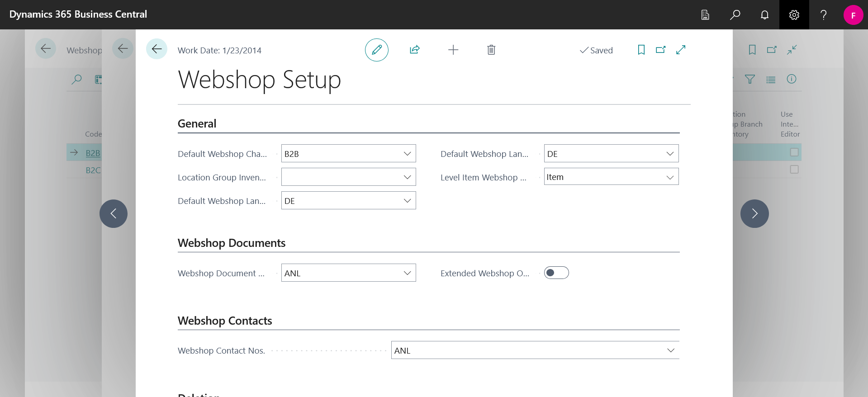Click the B2B row selection arrow
Screen dimensions: 868x397
point(74,152)
